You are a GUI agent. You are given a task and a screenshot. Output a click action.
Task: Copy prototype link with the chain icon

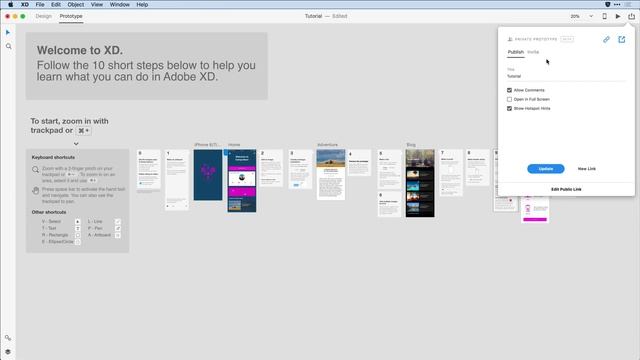[x=606, y=40]
